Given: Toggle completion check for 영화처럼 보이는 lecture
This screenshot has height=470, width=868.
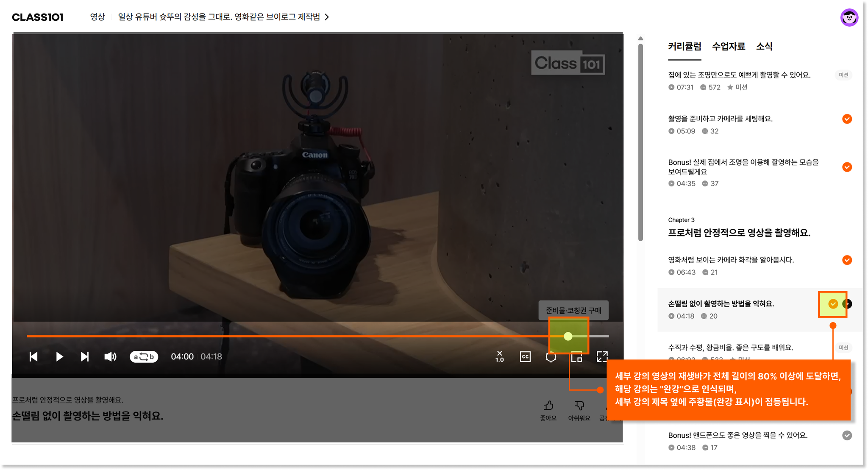Looking at the screenshot, I should tap(847, 260).
